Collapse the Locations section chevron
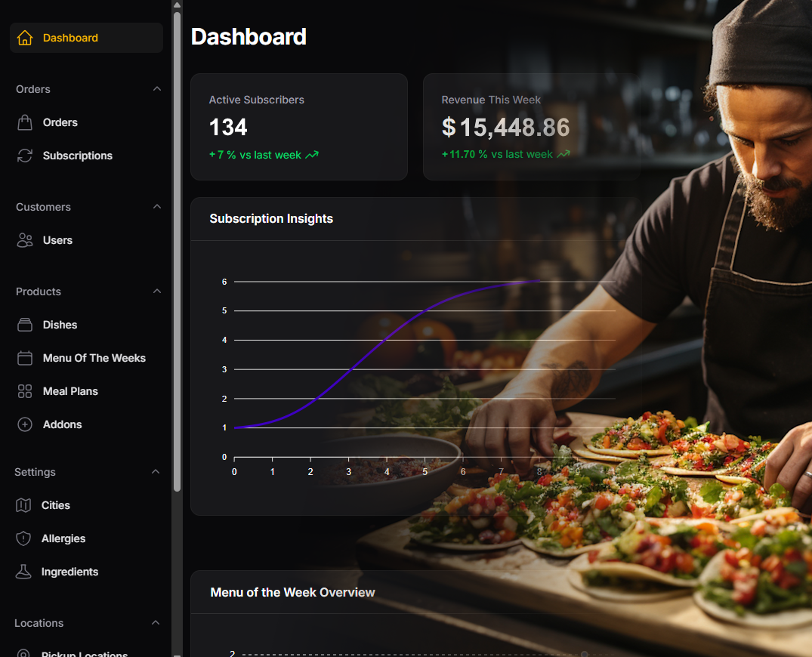The image size is (812, 657). pyautogui.click(x=156, y=623)
